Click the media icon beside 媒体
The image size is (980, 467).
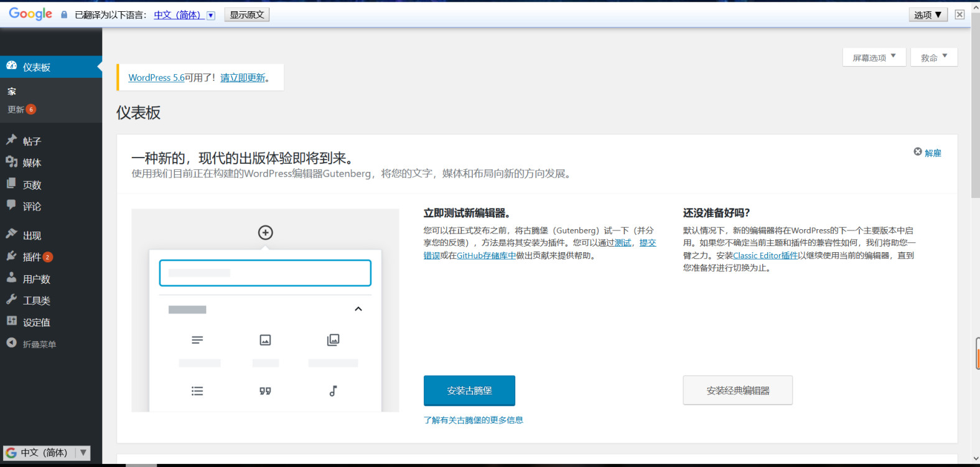click(x=11, y=162)
